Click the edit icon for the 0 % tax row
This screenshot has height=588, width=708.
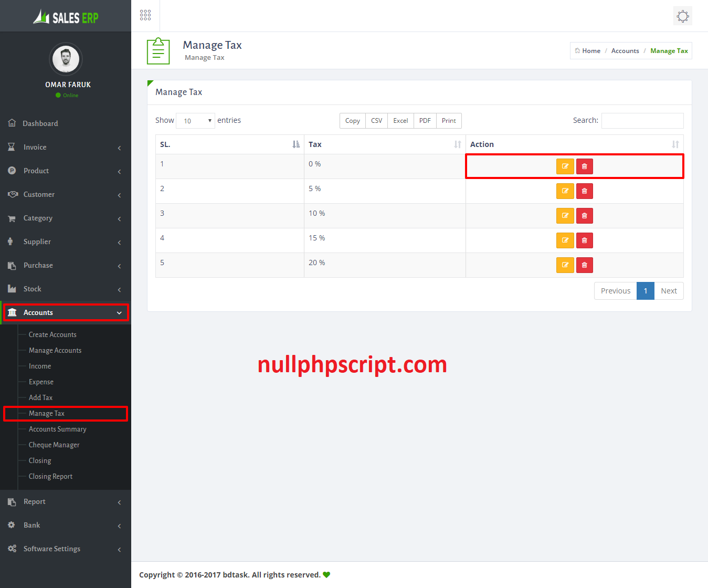pyautogui.click(x=565, y=166)
